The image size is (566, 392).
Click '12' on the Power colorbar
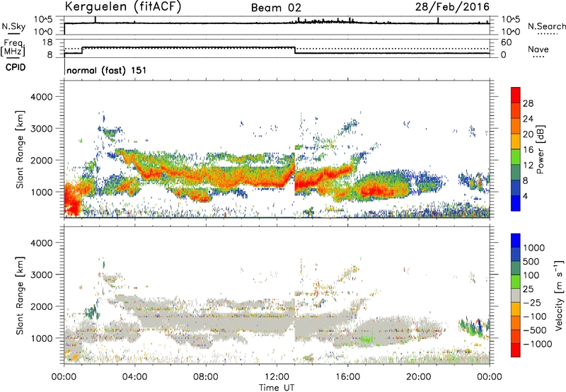click(x=528, y=166)
